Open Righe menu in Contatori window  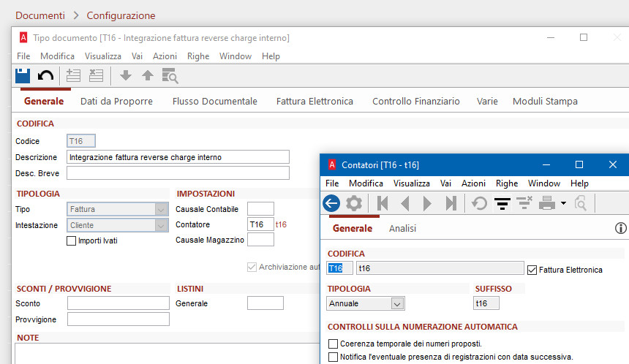point(507,183)
